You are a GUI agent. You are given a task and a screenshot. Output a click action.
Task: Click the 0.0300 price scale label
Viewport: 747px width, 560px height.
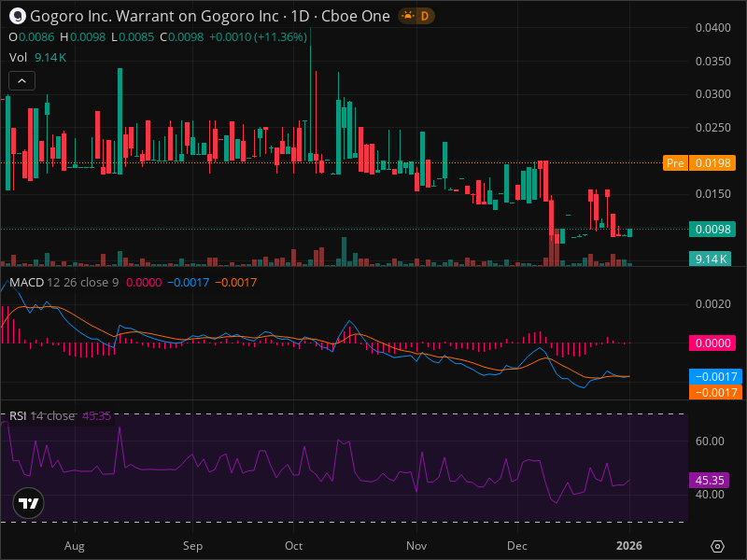713,94
